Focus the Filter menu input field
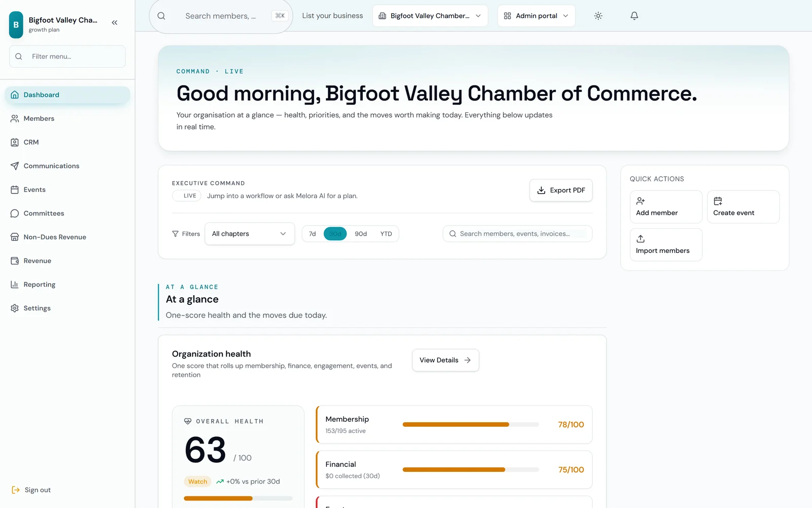812x508 pixels. 67,56
